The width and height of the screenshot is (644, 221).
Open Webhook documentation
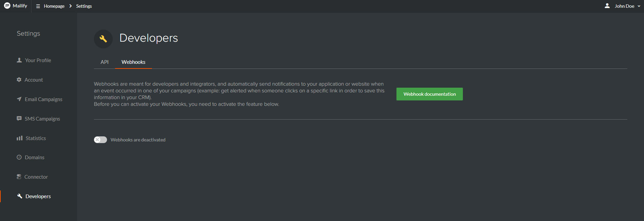point(430,94)
